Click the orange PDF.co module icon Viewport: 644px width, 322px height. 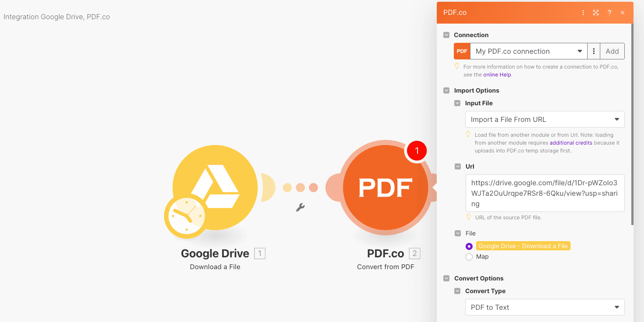(x=385, y=188)
